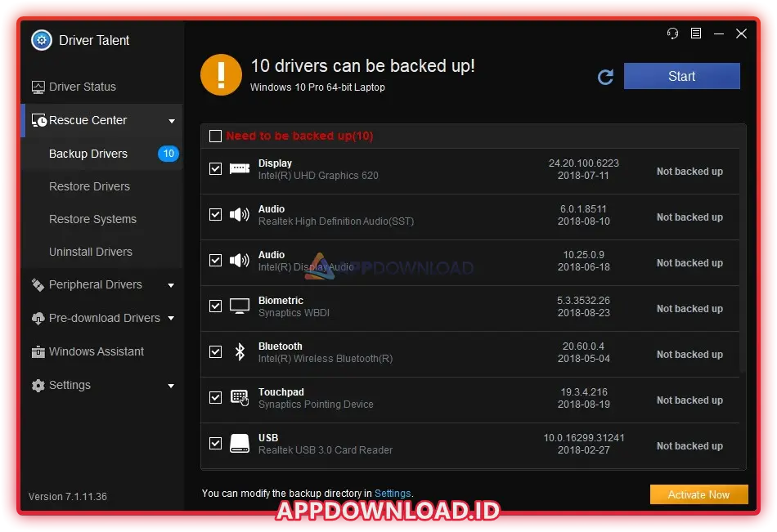This screenshot has height=532, width=777.
Task: Expand the Peripheral Drivers section
Action: click(171, 285)
